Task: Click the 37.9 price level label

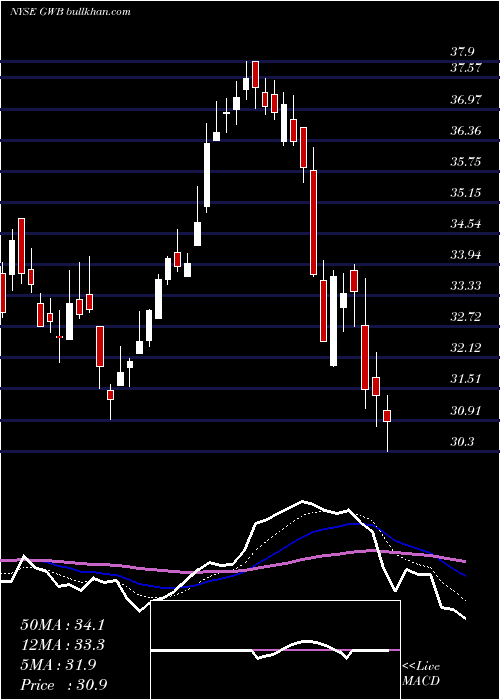Action: click(x=463, y=52)
